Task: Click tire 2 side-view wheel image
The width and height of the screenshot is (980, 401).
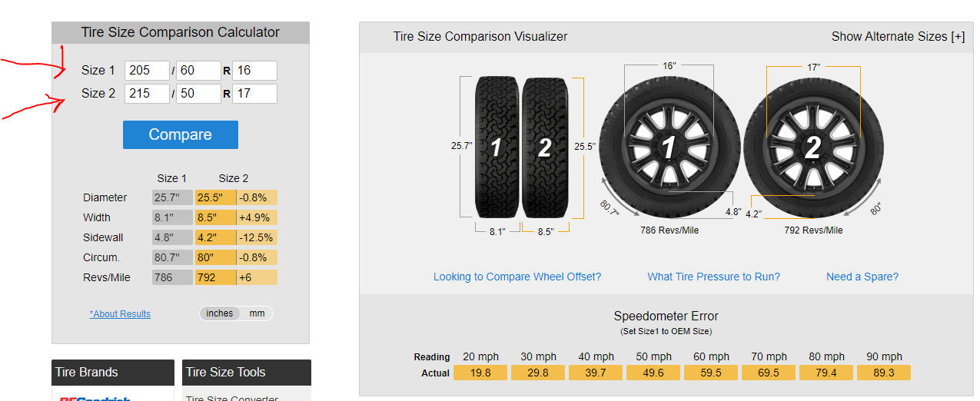Action: 812,147
